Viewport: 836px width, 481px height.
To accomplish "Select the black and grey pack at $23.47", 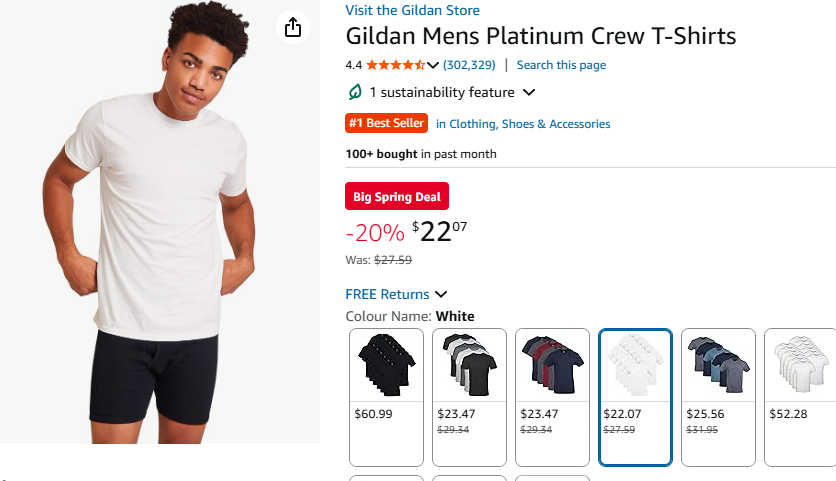I will [469, 396].
